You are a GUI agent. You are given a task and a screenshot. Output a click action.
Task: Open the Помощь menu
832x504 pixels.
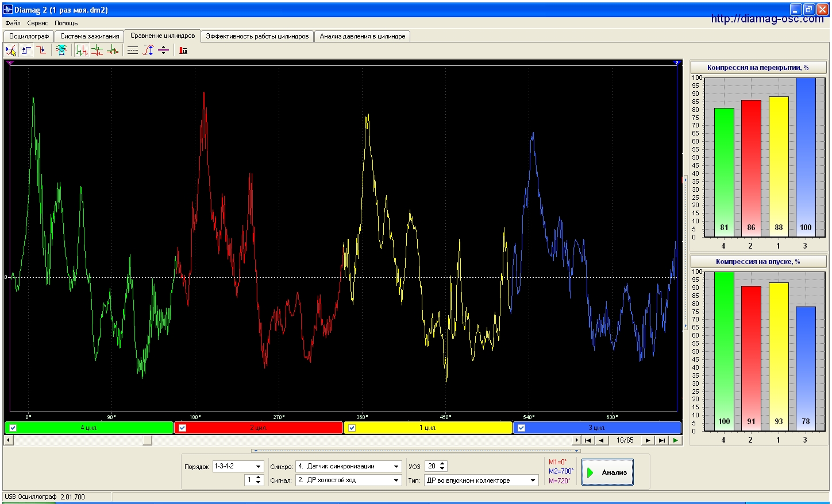tap(66, 23)
